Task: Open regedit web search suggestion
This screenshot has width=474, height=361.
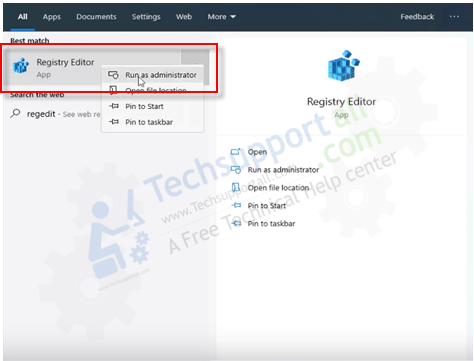Action: (x=63, y=114)
